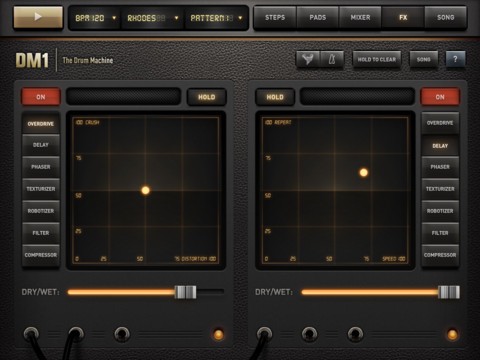The image size is (480, 360).
Task: Select Texturizer in left effect list
Action: [x=41, y=189]
